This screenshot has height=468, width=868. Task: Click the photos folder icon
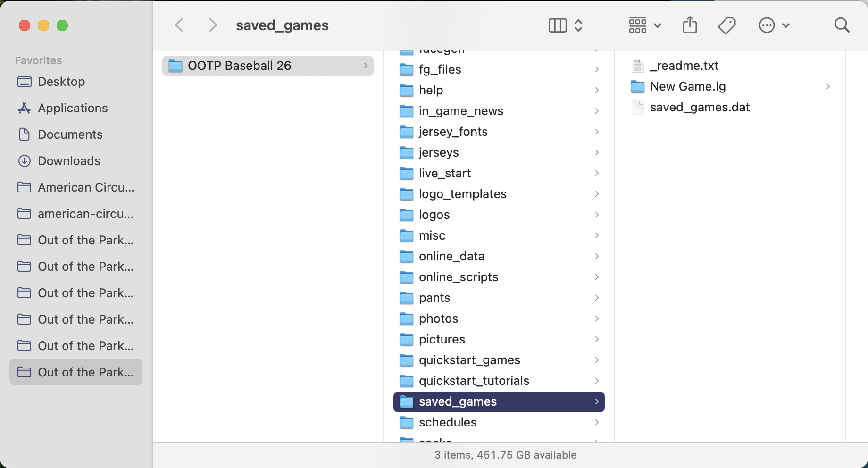(x=407, y=318)
